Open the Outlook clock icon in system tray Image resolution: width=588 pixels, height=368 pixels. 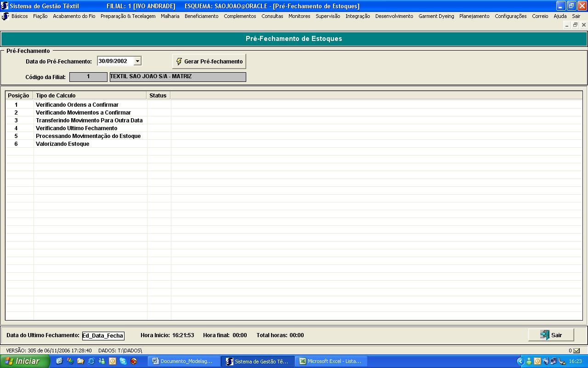pyautogui.click(x=537, y=361)
